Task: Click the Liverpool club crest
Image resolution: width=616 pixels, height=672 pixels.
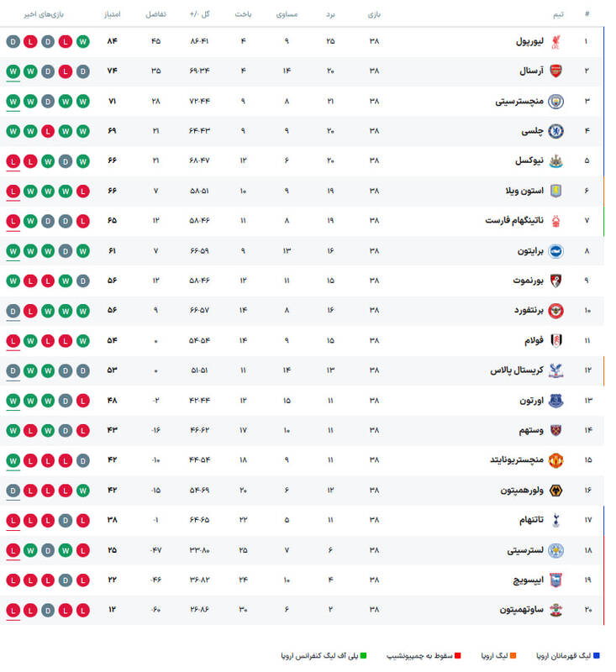Action: pyautogui.click(x=555, y=41)
